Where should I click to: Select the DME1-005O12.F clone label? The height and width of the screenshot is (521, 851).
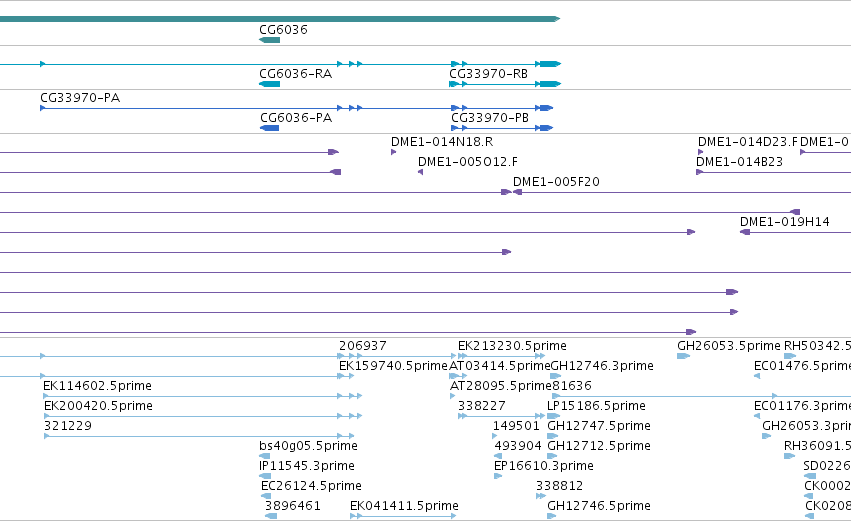coord(468,162)
